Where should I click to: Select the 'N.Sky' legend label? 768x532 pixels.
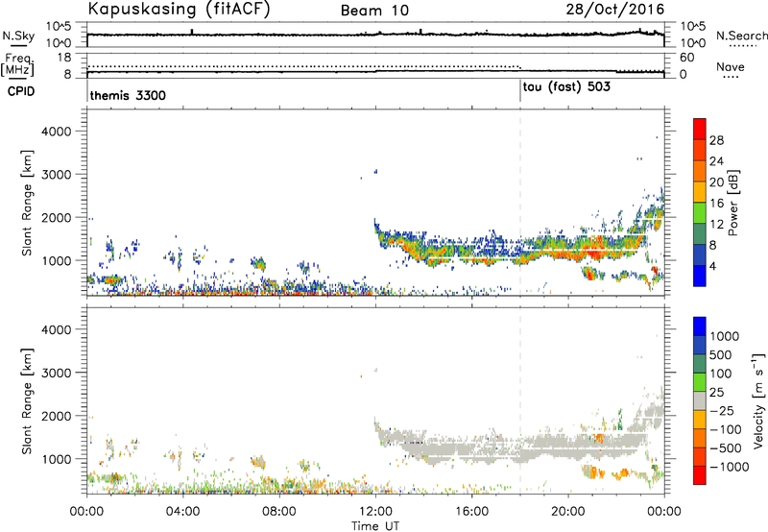point(18,36)
